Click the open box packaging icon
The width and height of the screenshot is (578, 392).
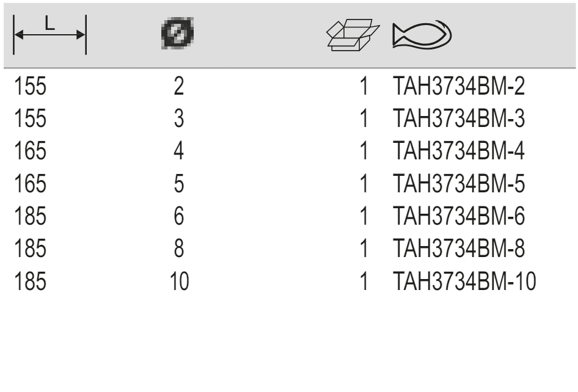(x=353, y=35)
